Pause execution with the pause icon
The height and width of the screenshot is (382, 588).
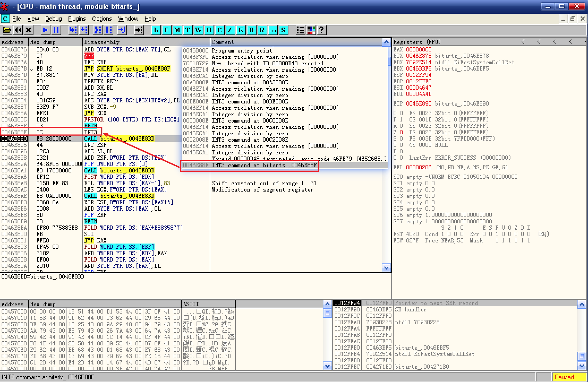pos(56,30)
